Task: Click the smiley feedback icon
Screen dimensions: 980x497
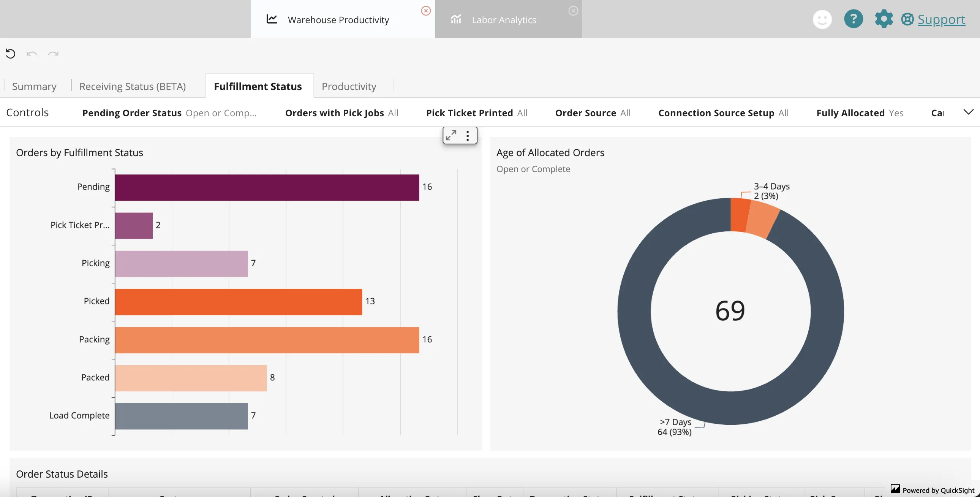Action: pyautogui.click(x=822, y=19)
